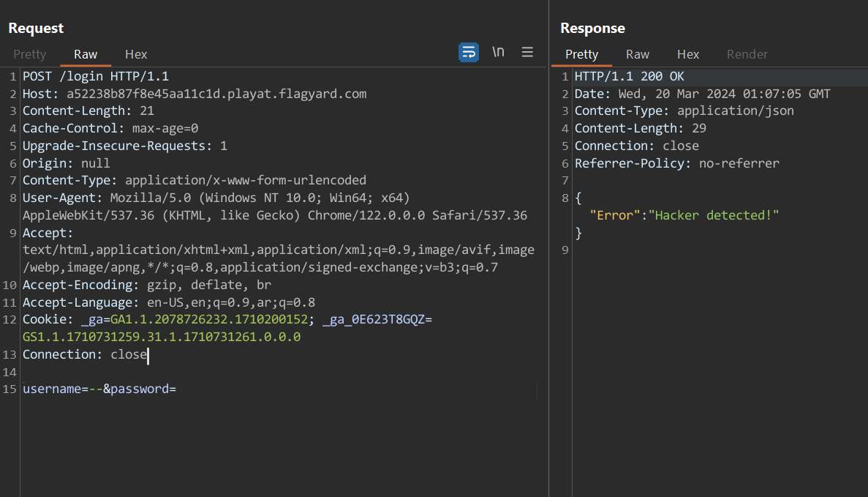Viewport: 868px width, 497px height.
Task: Switch to the Response Raw tab
Action: [x=638, y=54]
